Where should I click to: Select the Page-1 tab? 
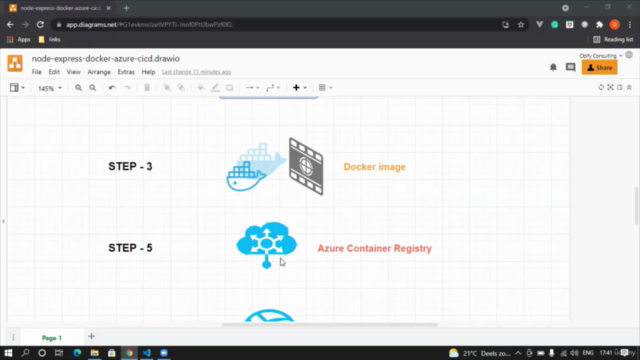click(x=52, y=338)
